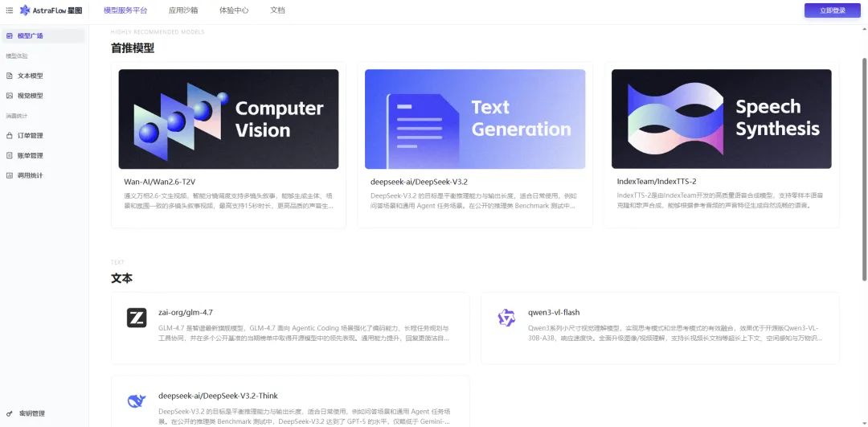Open the Text Generation banner thumbnail

coord(475,119)
